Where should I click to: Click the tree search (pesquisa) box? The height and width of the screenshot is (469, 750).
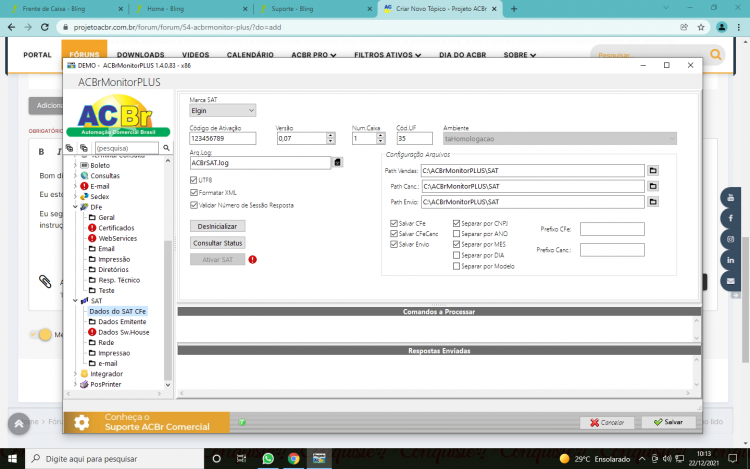coord(127,148)
